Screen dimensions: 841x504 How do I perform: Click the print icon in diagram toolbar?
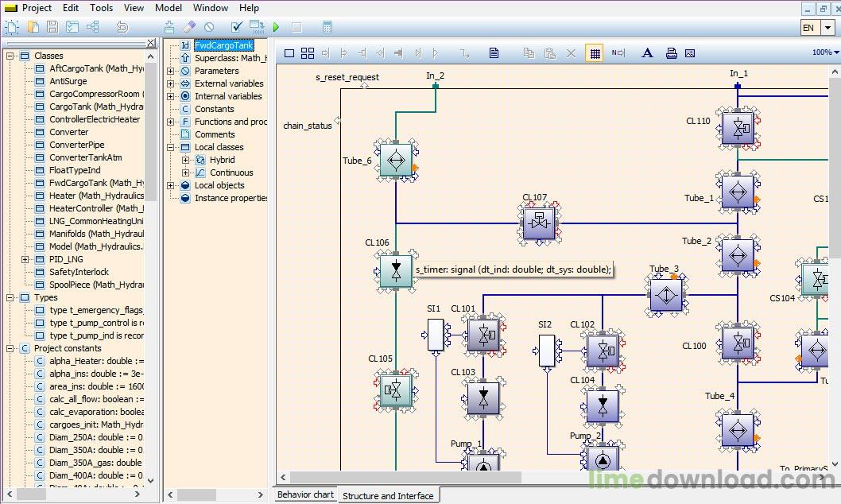click(671, 53)
